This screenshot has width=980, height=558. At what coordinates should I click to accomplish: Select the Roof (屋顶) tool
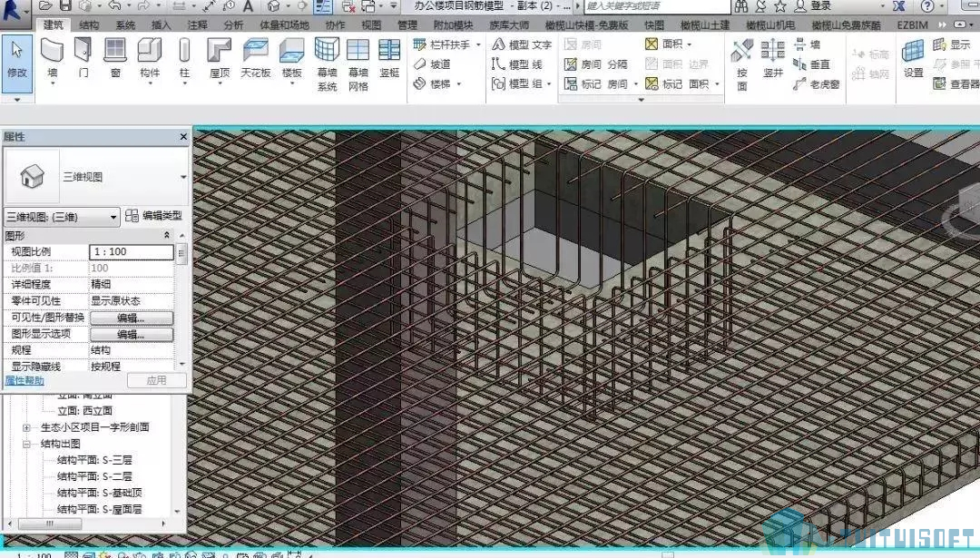pos(220,59)
